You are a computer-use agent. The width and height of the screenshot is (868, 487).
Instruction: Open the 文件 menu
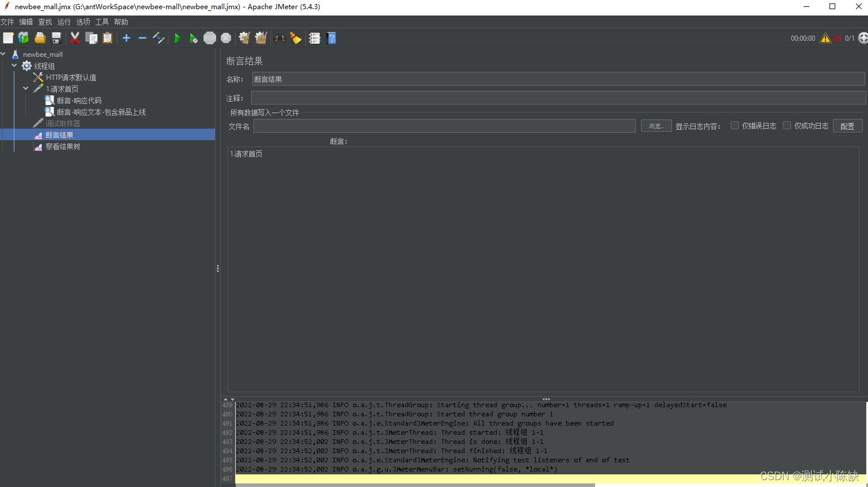point(7,22)
